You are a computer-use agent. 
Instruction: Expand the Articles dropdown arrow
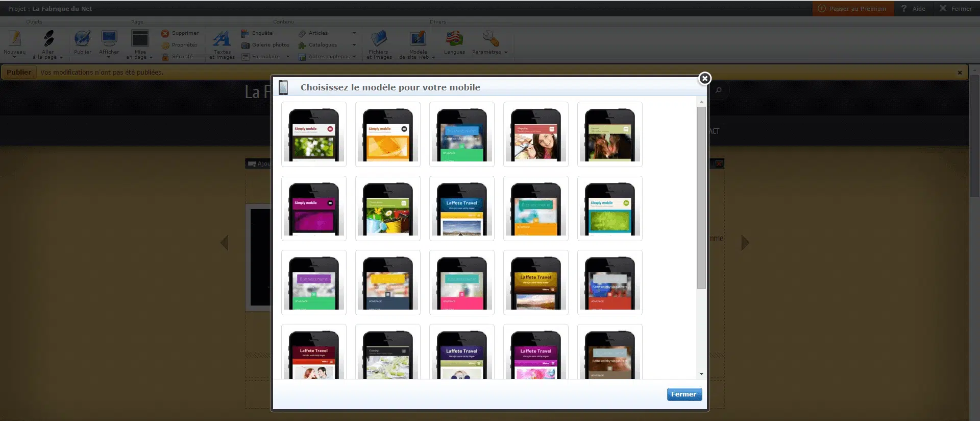point(354,33)
